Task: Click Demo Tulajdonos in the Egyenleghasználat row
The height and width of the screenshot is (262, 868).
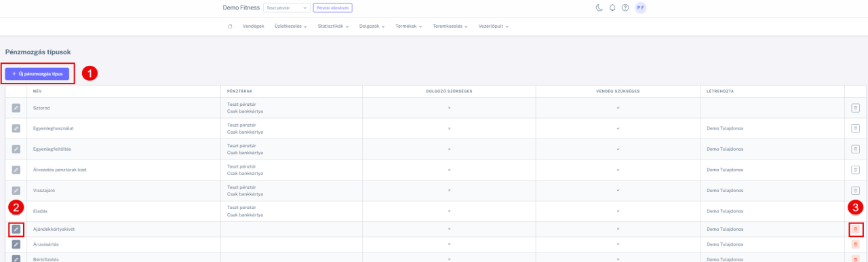Action: click(725, 128)
